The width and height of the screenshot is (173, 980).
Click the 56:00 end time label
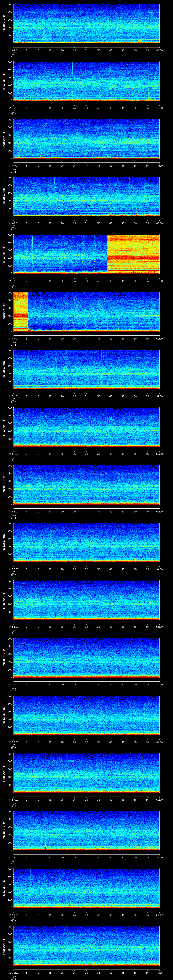coord(159,684)
